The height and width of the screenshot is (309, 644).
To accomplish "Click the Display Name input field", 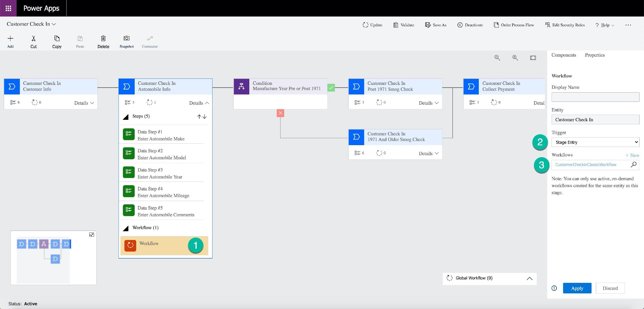I will [x=595, y=97].
